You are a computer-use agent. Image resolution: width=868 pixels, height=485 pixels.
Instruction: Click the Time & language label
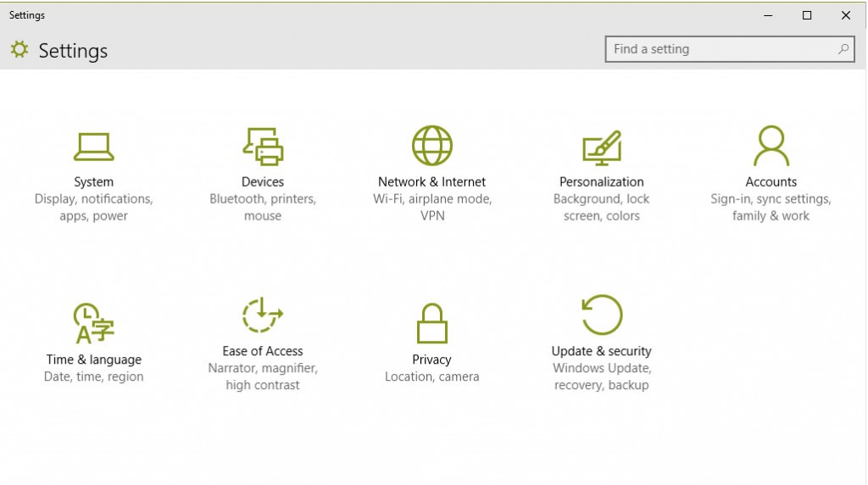pyautogui.click(x=93, y=360)
